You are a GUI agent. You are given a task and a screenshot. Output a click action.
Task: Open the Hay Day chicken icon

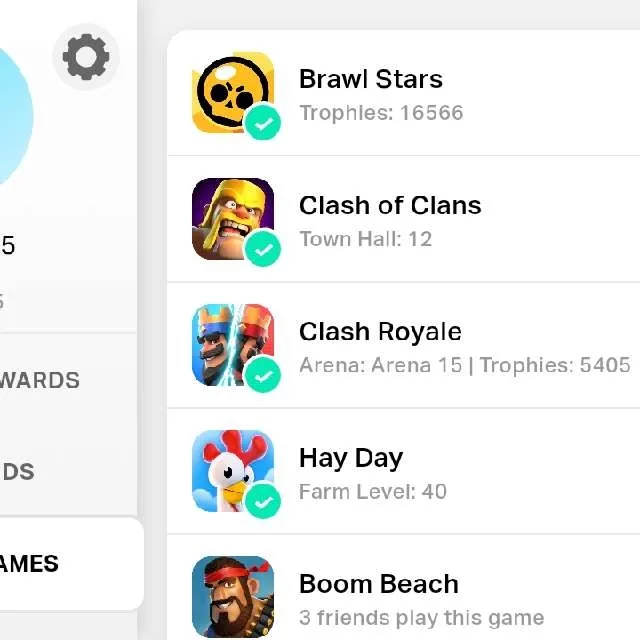coord(233,471)
